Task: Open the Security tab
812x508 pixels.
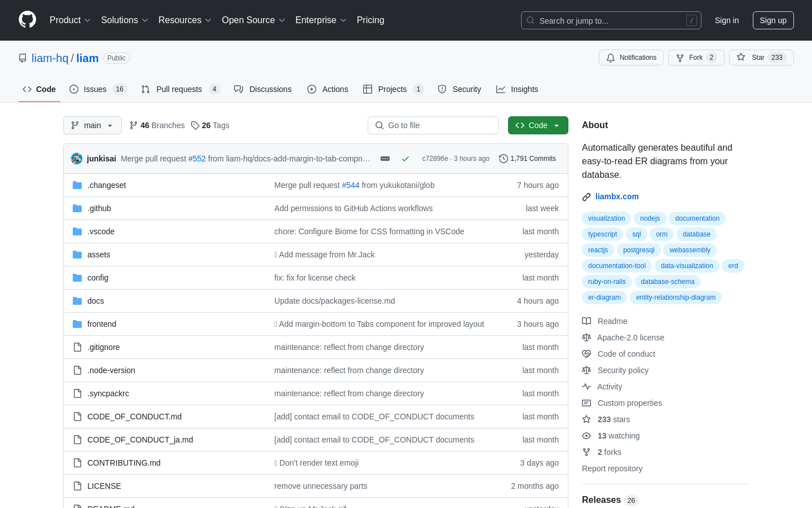Action: pyautogui.click(x=460, y=89)
